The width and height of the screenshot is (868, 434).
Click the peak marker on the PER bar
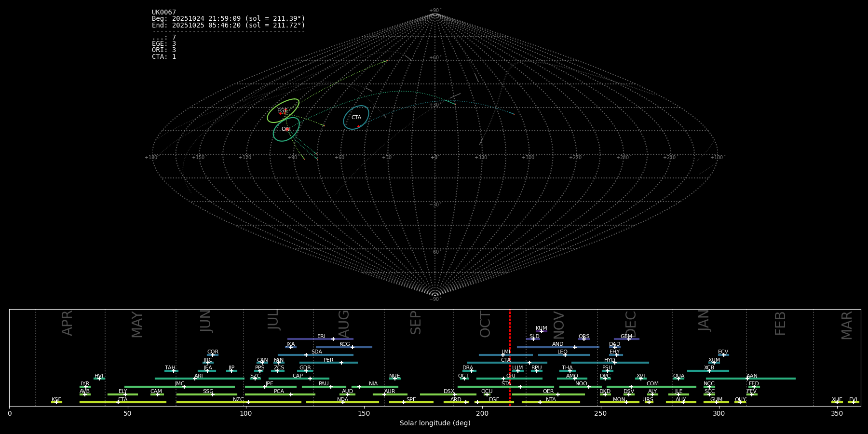[x=341, y=363]
